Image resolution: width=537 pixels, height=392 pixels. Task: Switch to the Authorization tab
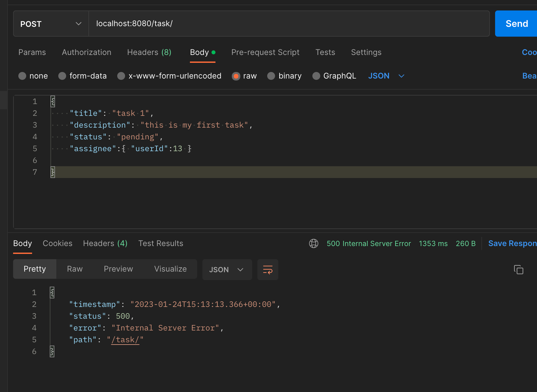pyautogui.click(x=86, y=52)
